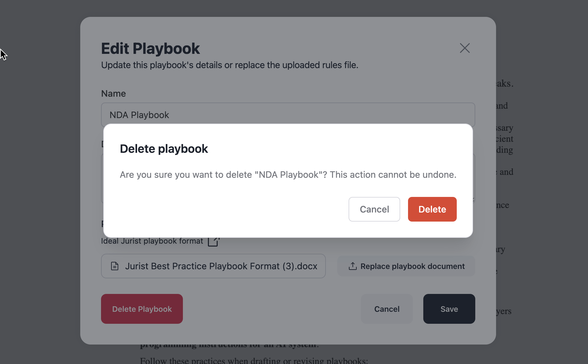
Task: Click Replace playbook document button text
Action: (413, 266)
